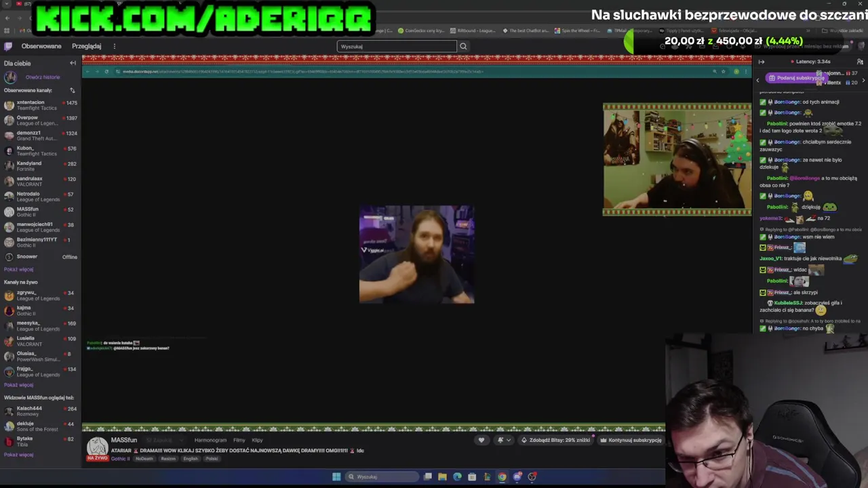Open the notification bell dropdown
868x488 pixels.
(504, 440)
